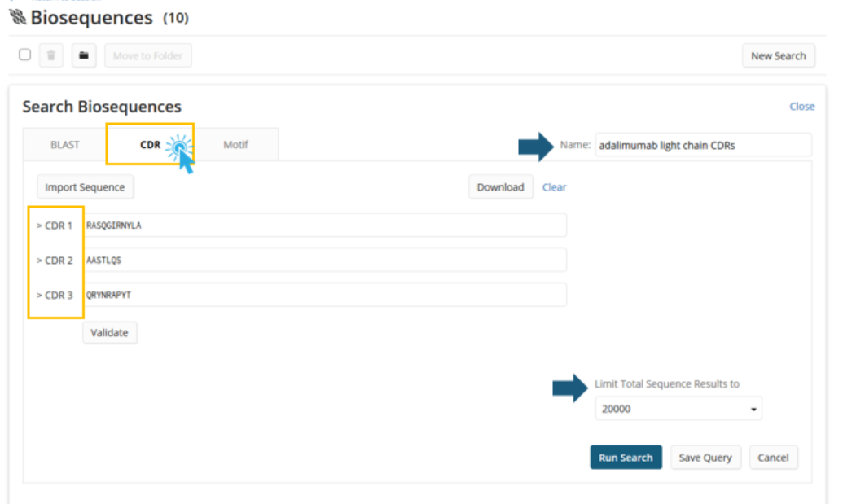Click the trash delete icon
This screenshot has height=504, width=843.
51,55
